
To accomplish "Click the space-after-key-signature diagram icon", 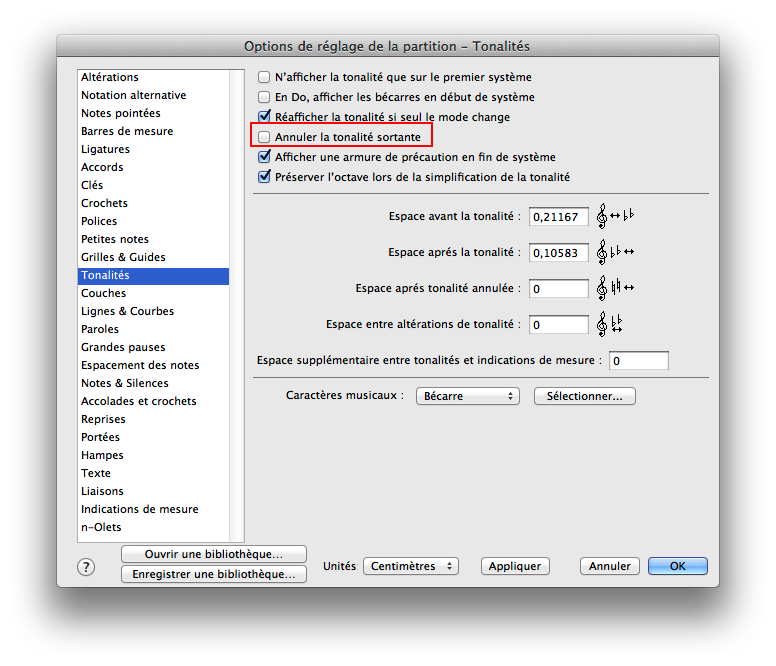I will (x=615, y=252).
